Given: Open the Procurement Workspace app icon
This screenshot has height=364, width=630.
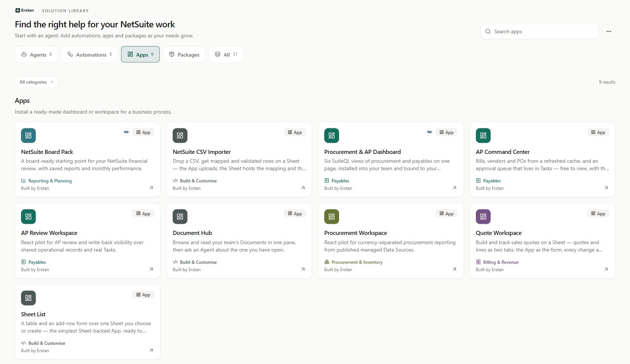Looking at the screenshot, I should point(332,216).
